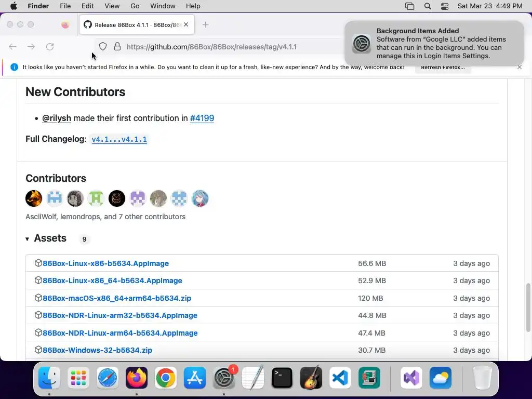Screen dimensions: 532x399
Task: Download 86Box-Linux-x86_64-b5634.AppImage
Action: (112, 281)
